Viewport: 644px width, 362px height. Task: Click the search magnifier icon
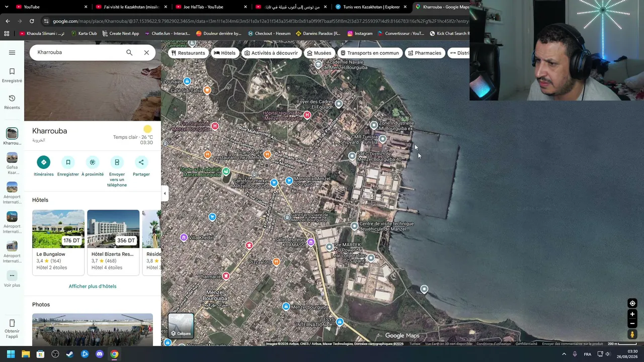(x=129, y=52)
